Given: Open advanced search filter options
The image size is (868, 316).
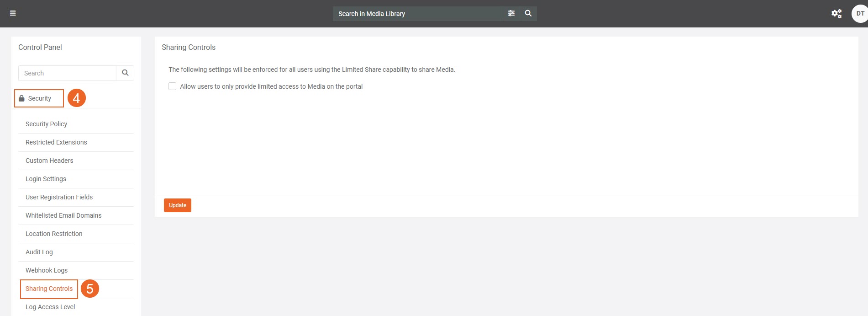Looking at the screenshot, I should pos(511,13).
